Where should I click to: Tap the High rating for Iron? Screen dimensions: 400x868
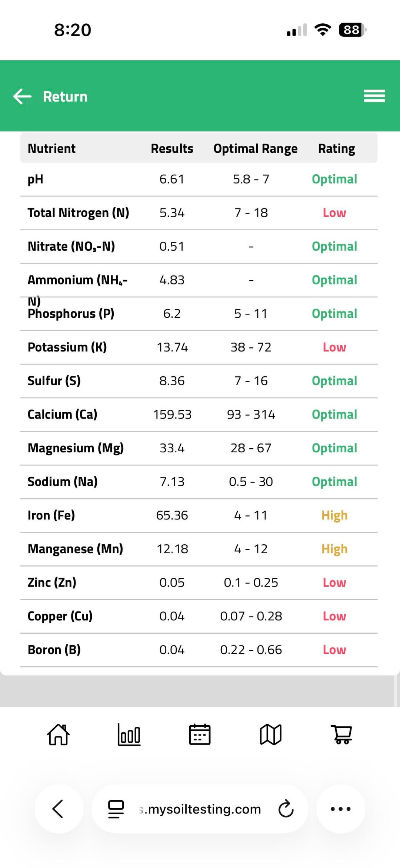[334, 515]
